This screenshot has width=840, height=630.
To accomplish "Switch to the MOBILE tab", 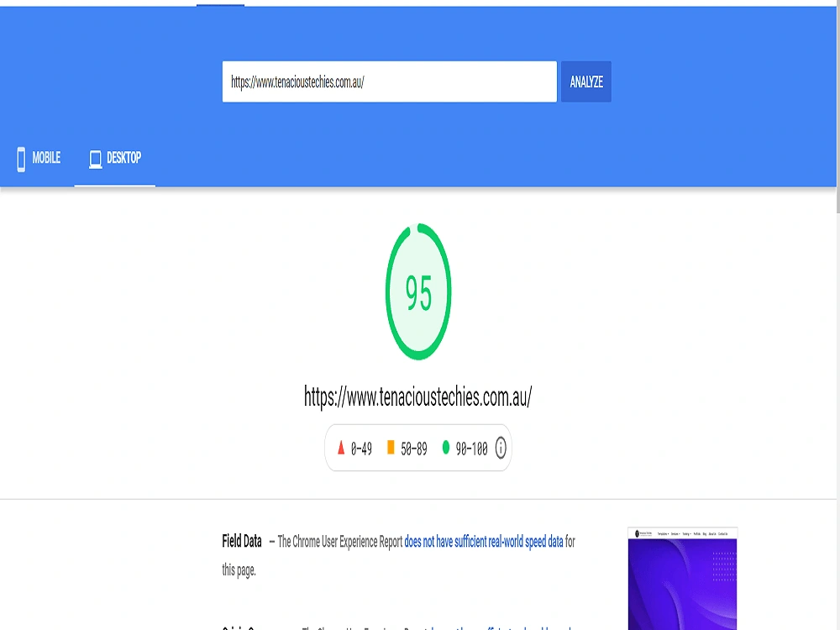I will pos(39,158).
